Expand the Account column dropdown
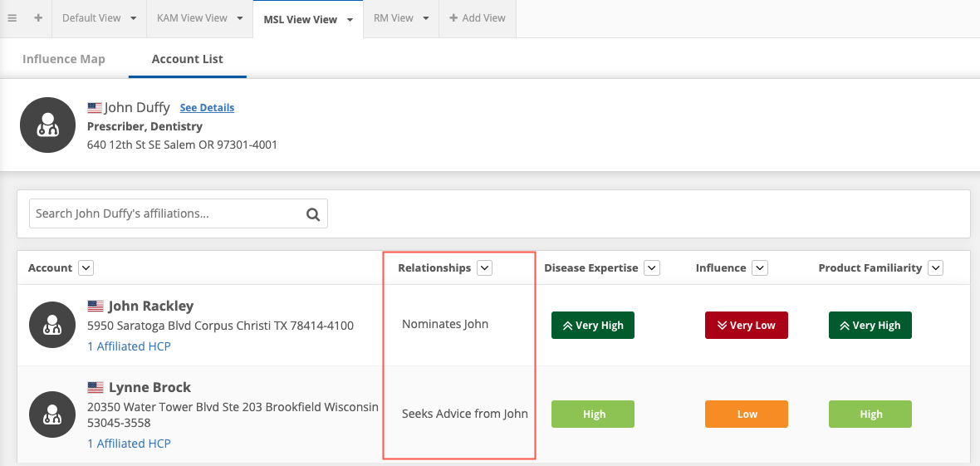980x466 pixels. point(86,268)
